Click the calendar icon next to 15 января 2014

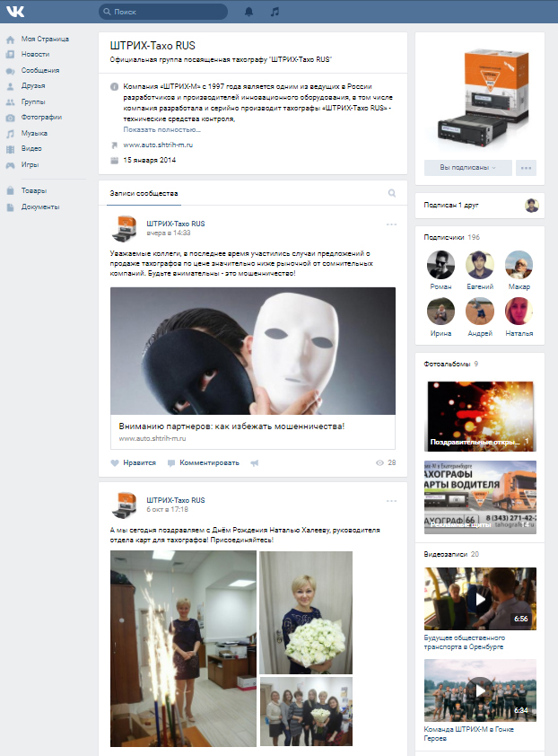click(114, 160)
